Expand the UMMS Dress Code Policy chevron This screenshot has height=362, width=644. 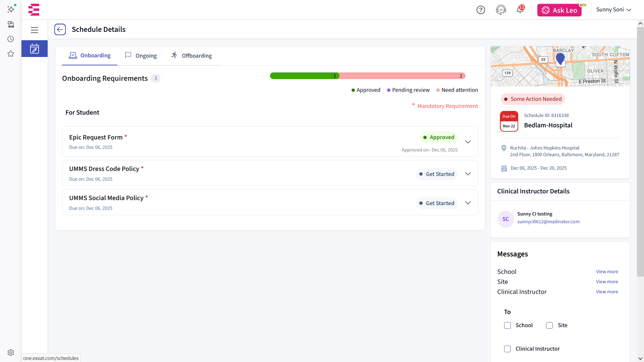coord(468,174)
